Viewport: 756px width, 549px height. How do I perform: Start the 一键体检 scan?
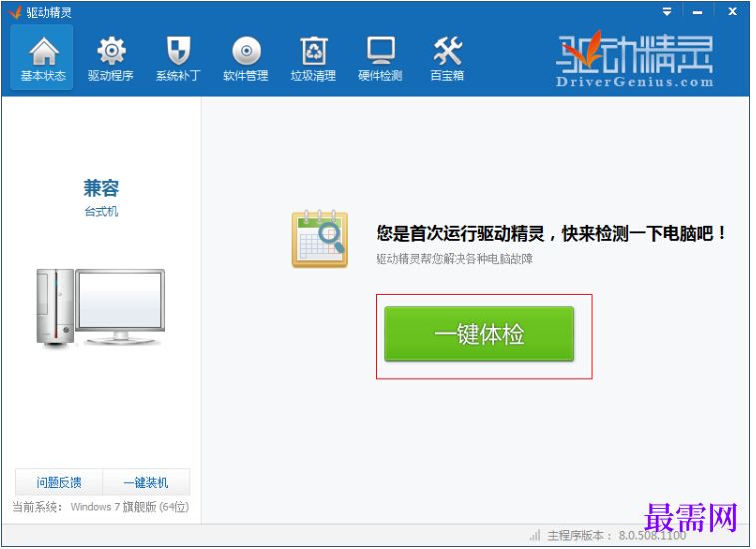479,334
